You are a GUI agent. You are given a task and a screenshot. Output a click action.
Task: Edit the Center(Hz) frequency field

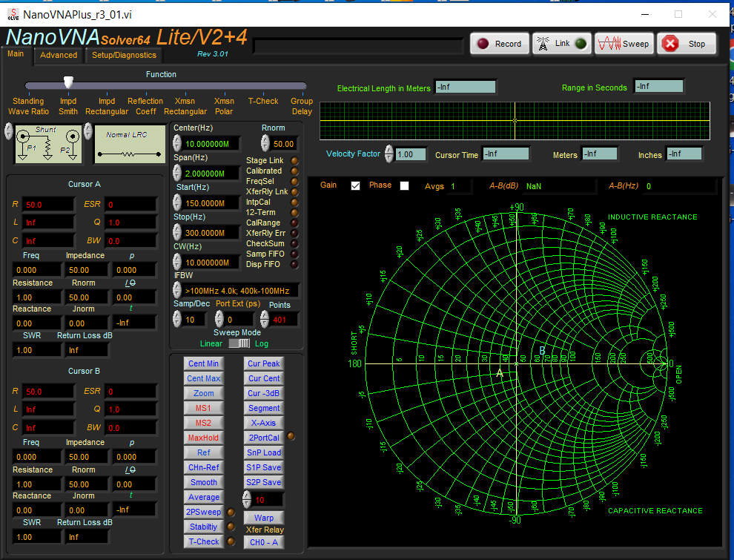[211, 144]
